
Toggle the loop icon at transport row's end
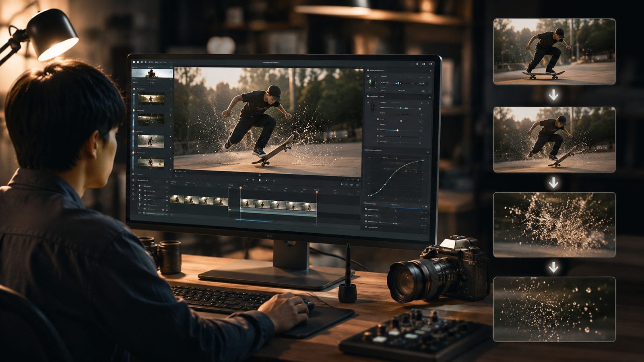point(274,181)
